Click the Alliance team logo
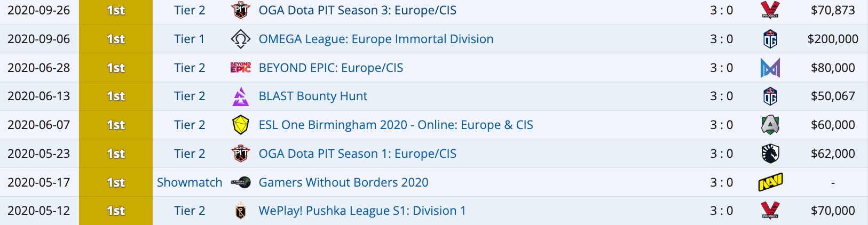This screenshot has height=225, width=868. [770, 125]
